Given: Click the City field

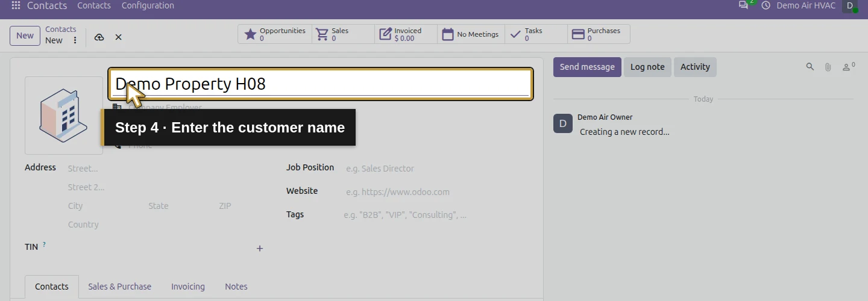Looking at the screenshot, I should point(104,206).
